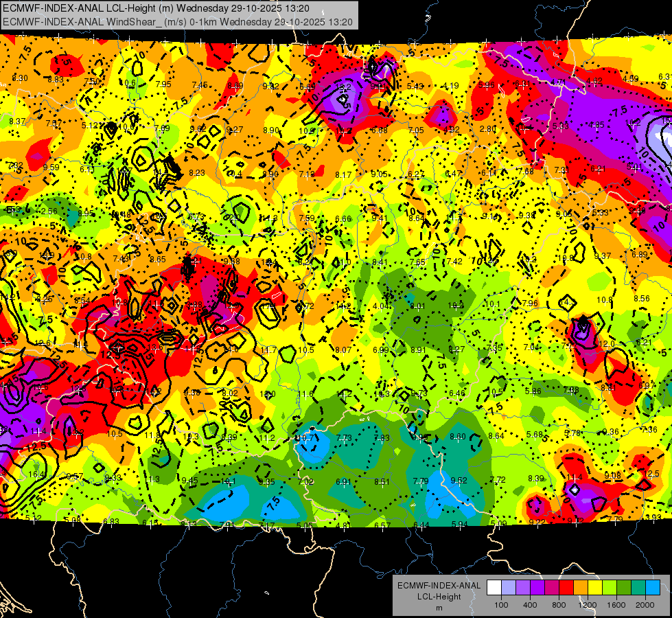Click the magenta legend color swatch
The width and height of the screenshot is (672, 618).
coord(552,588)
